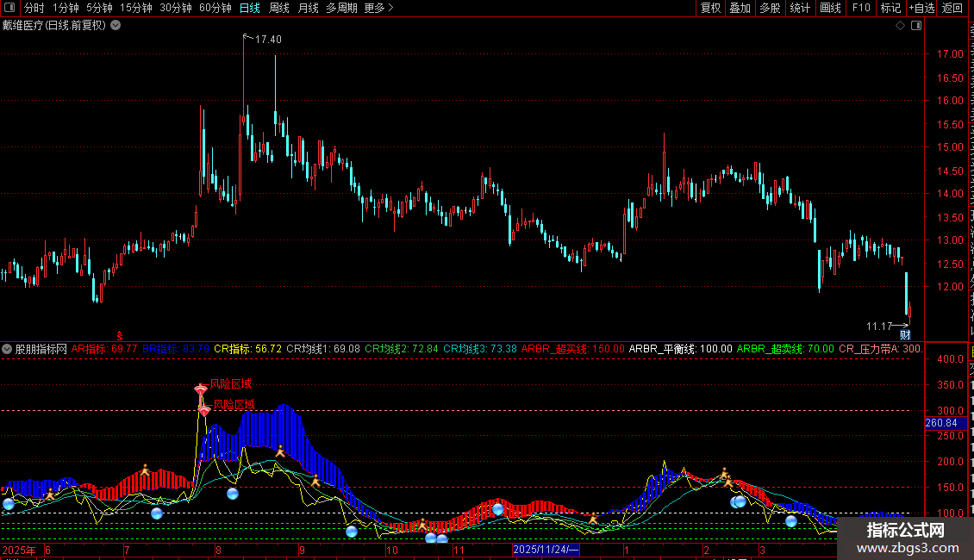Viewport: 974px width, 560px height.
Task: Toggle 复权 price adjustment
Action: coord(710,8)
